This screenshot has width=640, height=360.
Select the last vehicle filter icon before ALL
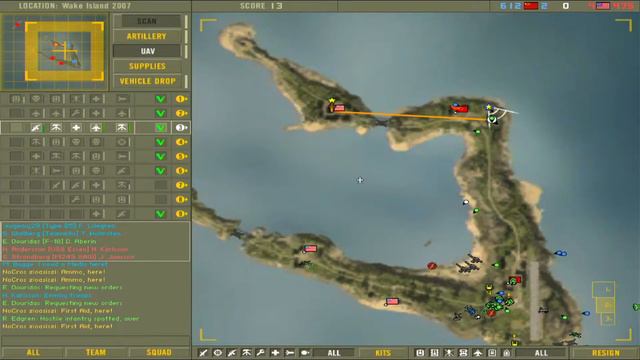point(507,353)
